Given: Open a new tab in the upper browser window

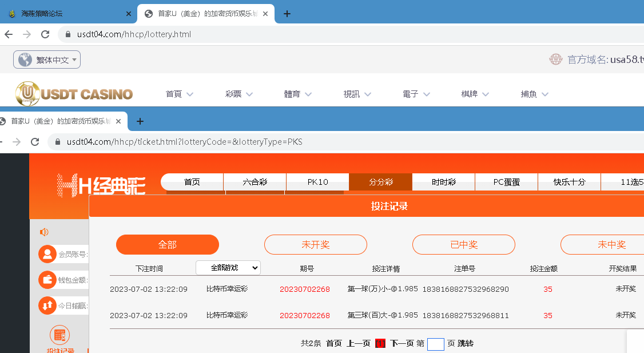Looking at the screenshot, I should coord(287,14).
